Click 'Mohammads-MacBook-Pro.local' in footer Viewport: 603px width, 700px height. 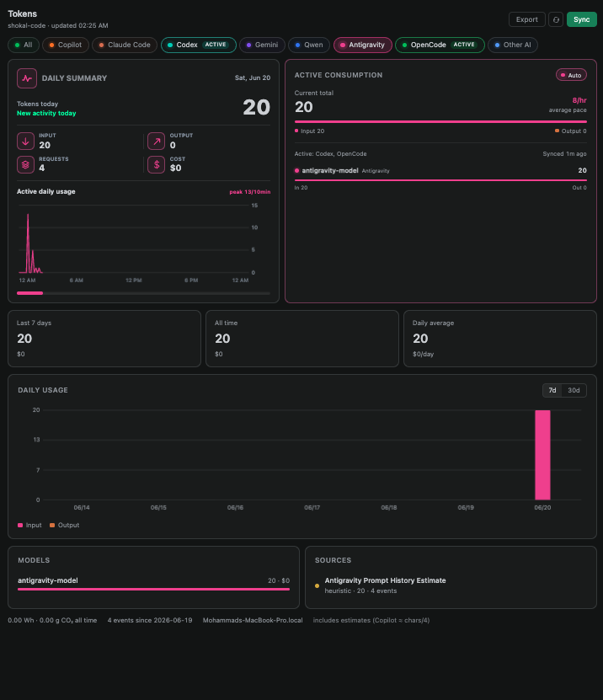[x=253, y=620]
